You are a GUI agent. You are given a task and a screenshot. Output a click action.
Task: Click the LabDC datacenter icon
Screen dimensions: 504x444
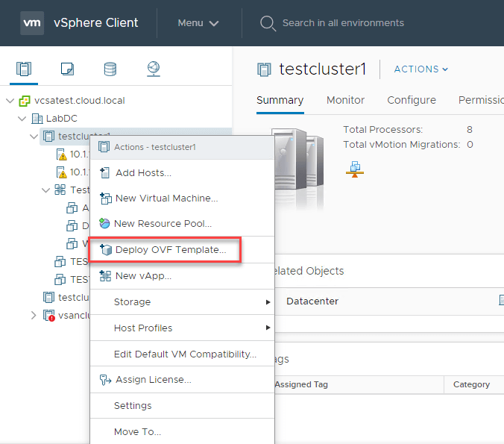click(37, 119)
